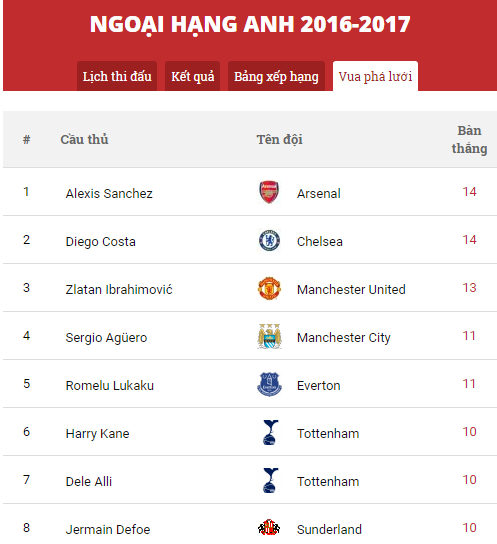Click the Everton team name
The height and width of the screenshot is (544, 497).
coord(318,386)
